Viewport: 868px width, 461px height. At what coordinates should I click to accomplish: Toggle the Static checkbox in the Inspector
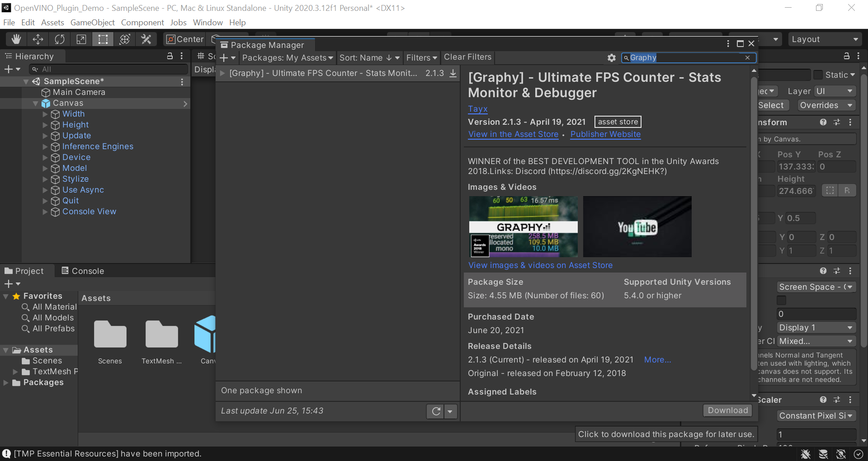coord(818,75)
